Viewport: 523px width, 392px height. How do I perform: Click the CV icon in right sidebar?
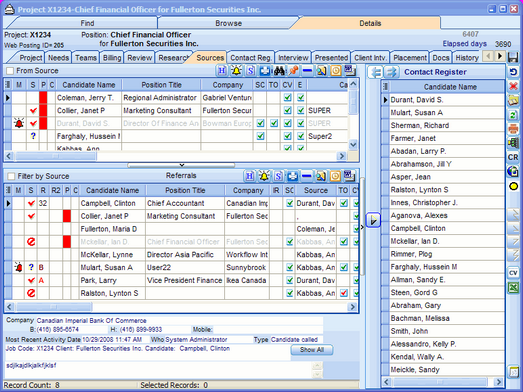(x=513, y=273)
